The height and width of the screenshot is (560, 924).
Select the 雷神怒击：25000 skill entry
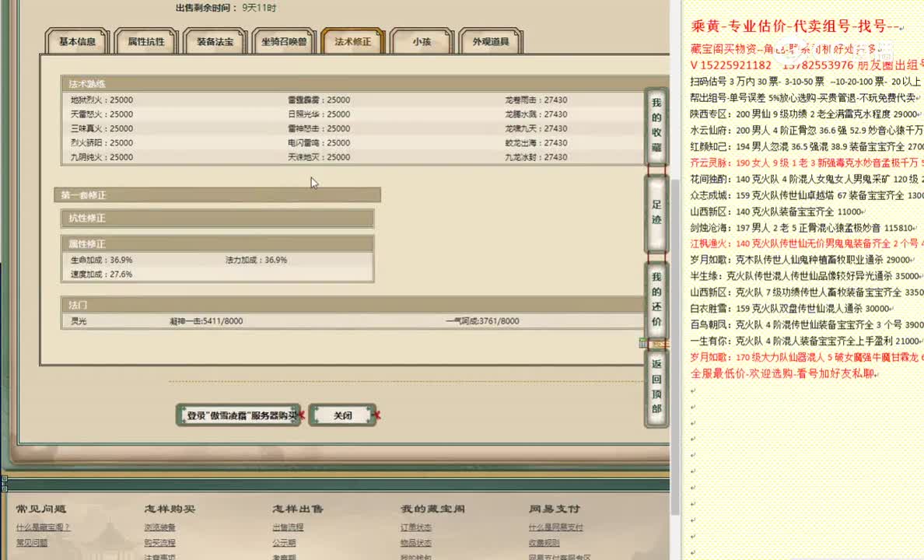tap(319, 128)
